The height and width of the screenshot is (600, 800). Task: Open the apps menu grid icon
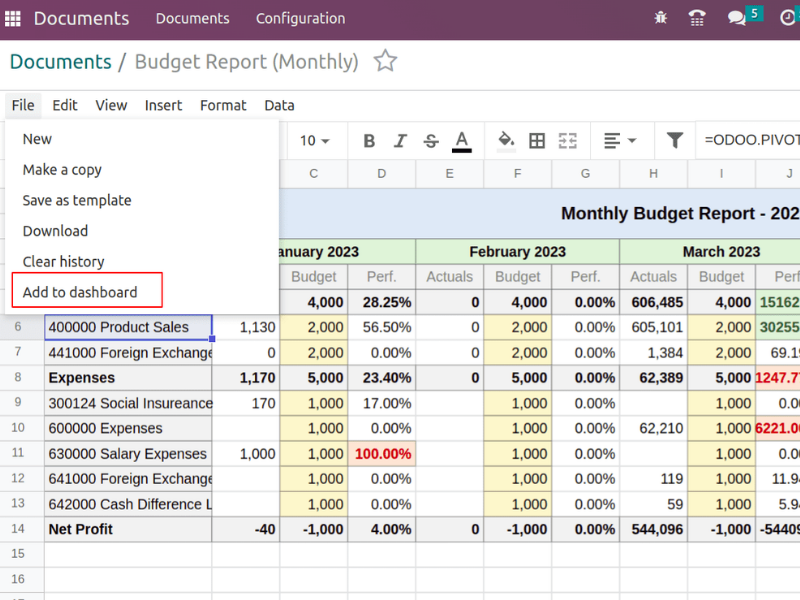pyautogui.click(x=13, y=18)
